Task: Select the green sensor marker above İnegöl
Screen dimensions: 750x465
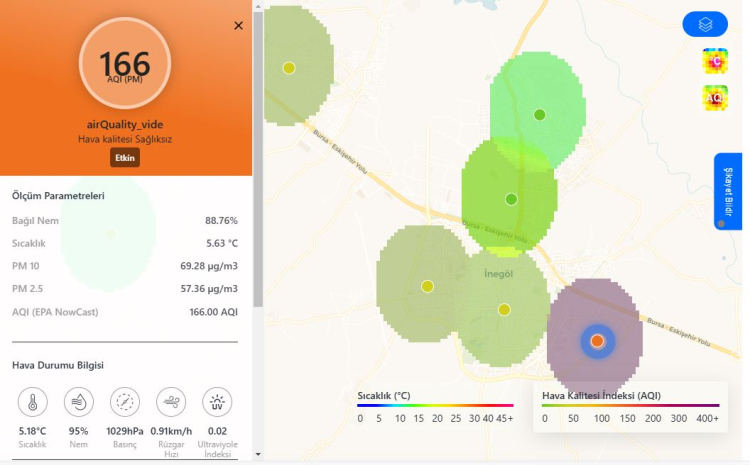Action: (511, 199)
